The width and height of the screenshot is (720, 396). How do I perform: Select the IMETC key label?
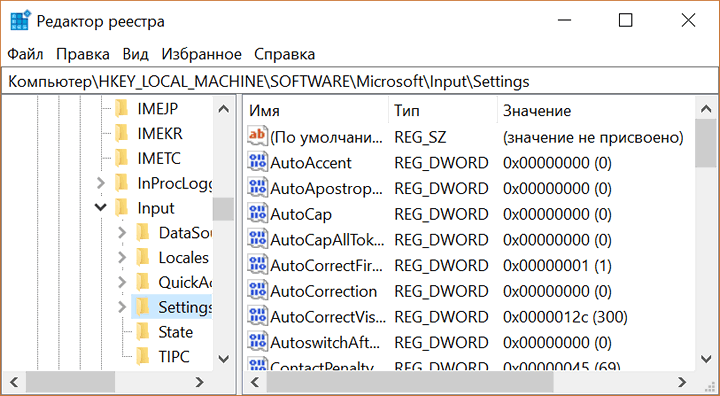159,158
